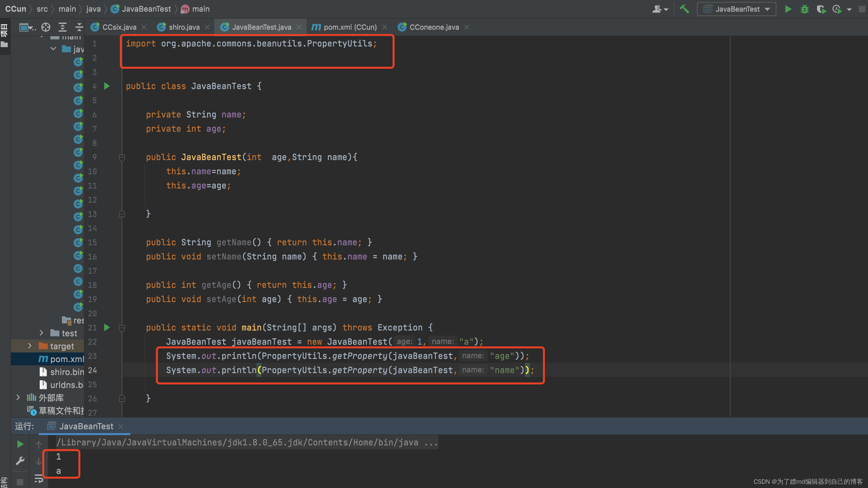The width and height of the screenshot is (868, 488).
Task: Close the CConeone.java tab
Action: click(466, 27)
